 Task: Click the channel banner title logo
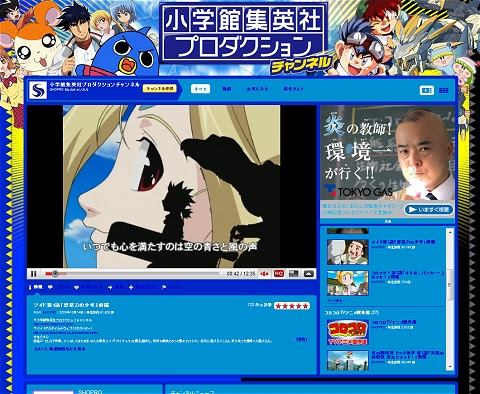(244, 33)
